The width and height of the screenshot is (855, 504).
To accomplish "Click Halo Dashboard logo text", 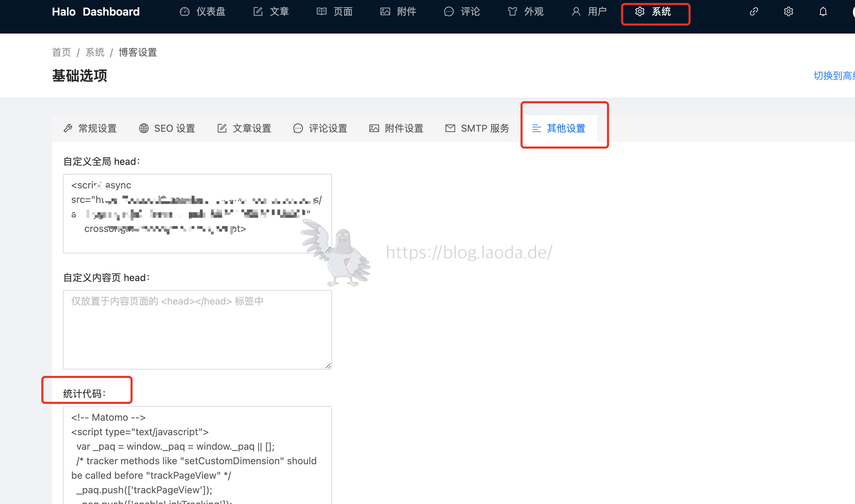I will click(96, 12).
